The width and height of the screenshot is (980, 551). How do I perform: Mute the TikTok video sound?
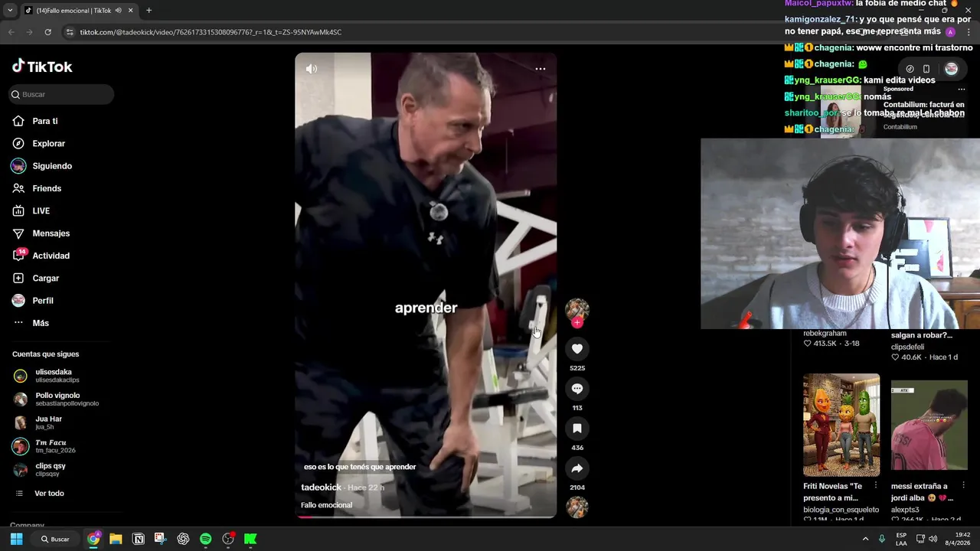tap(312, 69)
